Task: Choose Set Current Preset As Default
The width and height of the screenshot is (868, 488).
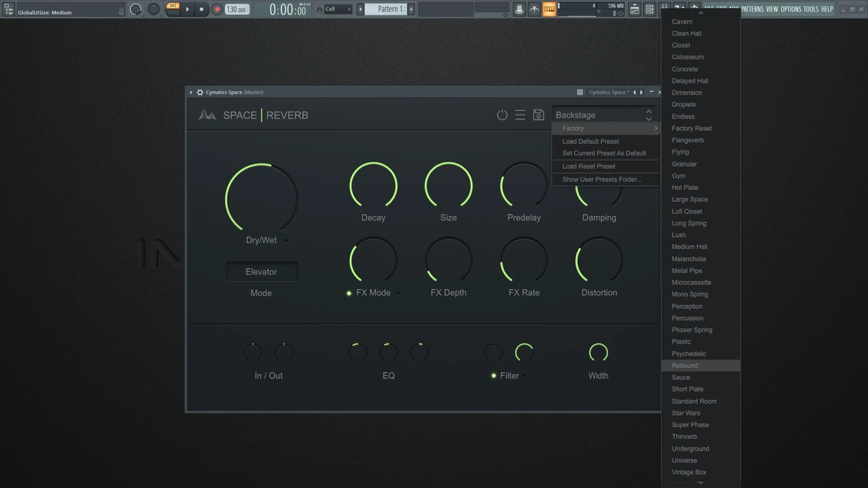Action: click(606, 153)
